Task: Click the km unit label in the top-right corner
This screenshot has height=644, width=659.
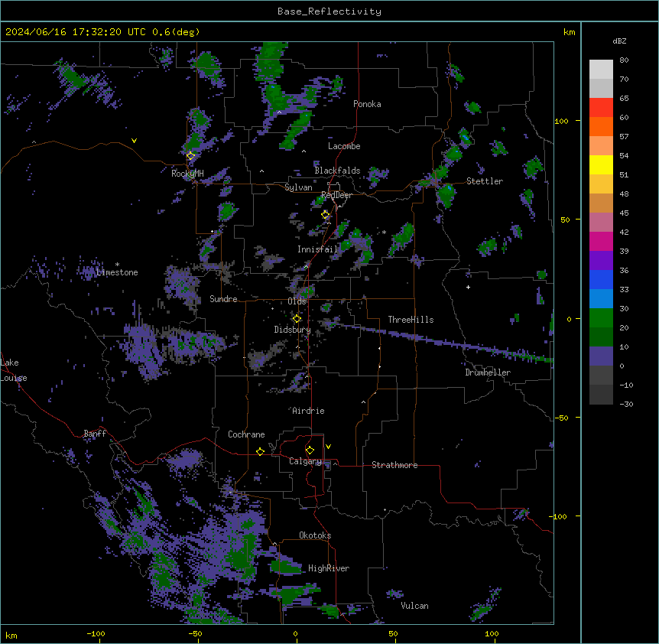Action: click(570, 32)
